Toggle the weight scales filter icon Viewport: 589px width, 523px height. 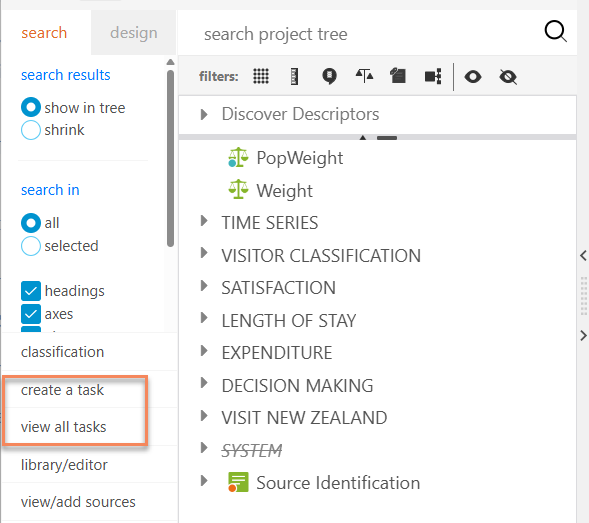[x=364, y=76]
